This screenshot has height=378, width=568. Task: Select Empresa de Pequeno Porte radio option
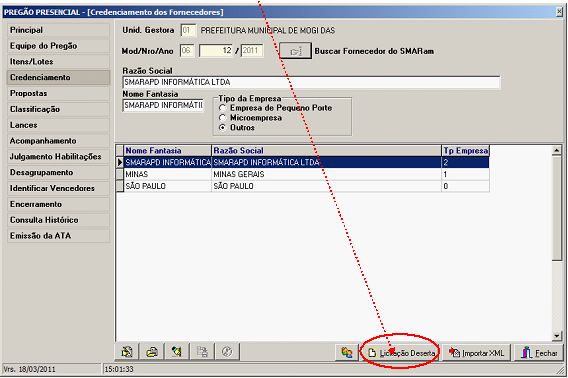tap(223, 108)
